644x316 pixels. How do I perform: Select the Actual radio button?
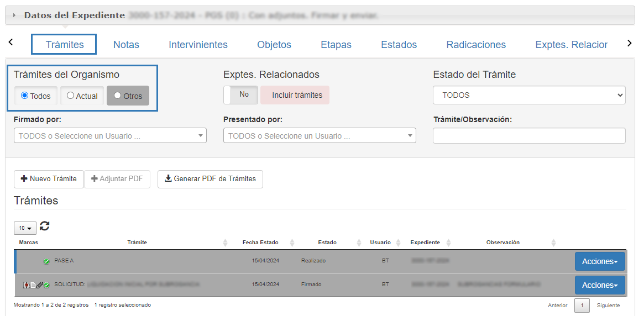(x=82, y=96)
